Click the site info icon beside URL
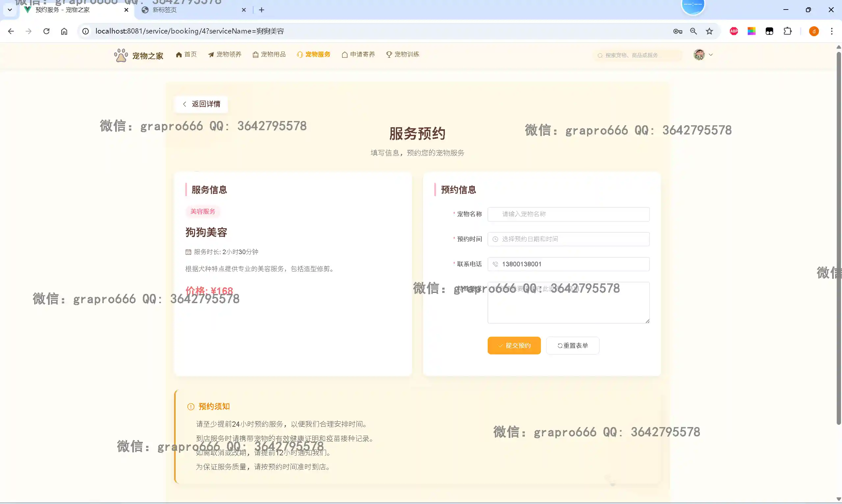 point(86,31)
